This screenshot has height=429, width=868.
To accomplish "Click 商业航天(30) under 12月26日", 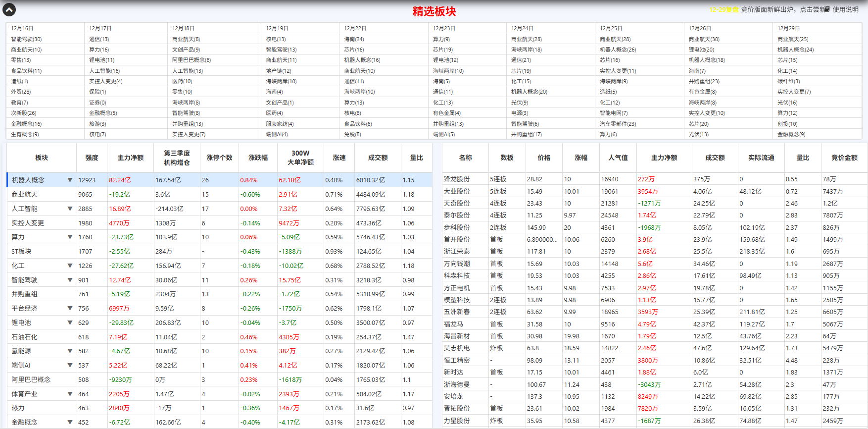I will tap(704, 39).
